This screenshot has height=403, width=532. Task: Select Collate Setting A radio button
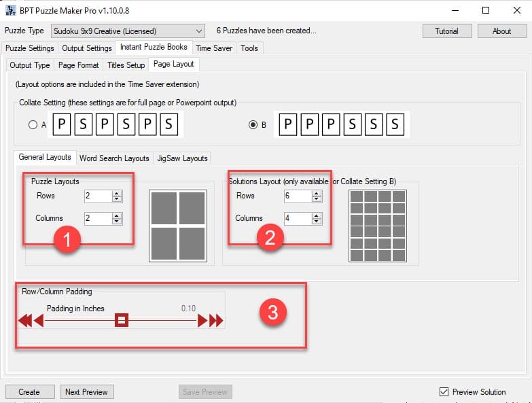coord(33,125)
